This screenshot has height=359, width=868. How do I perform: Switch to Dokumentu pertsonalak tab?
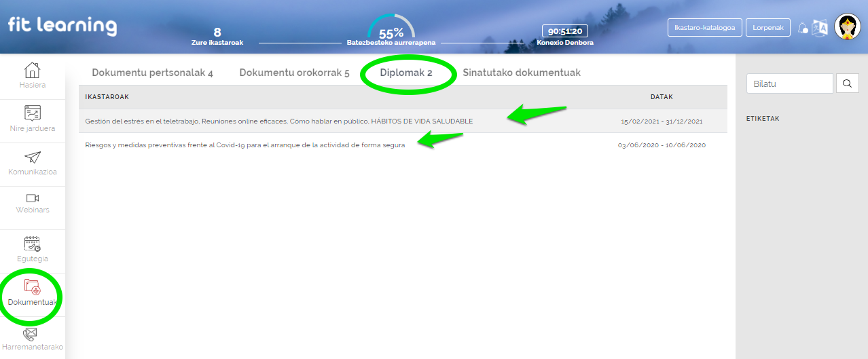point(152,73)
